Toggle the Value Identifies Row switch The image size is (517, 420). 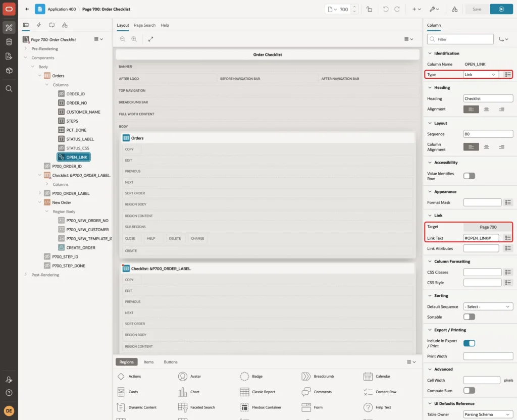469,176
